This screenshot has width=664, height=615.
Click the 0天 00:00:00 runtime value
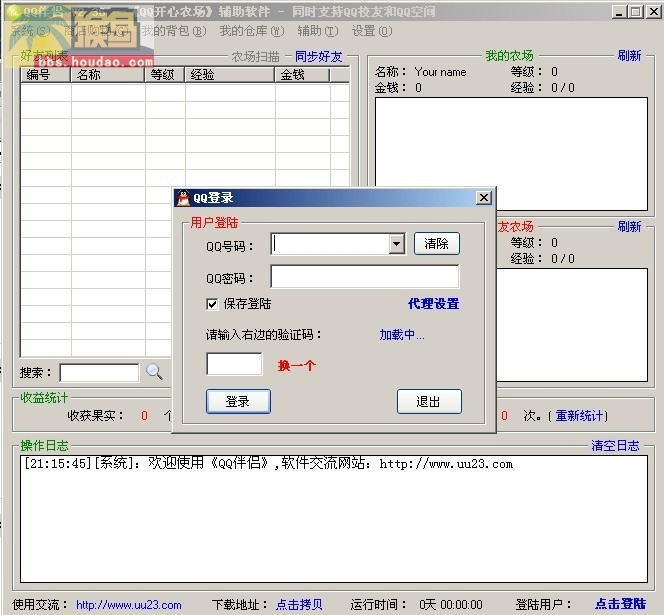[x=451, y=604]
